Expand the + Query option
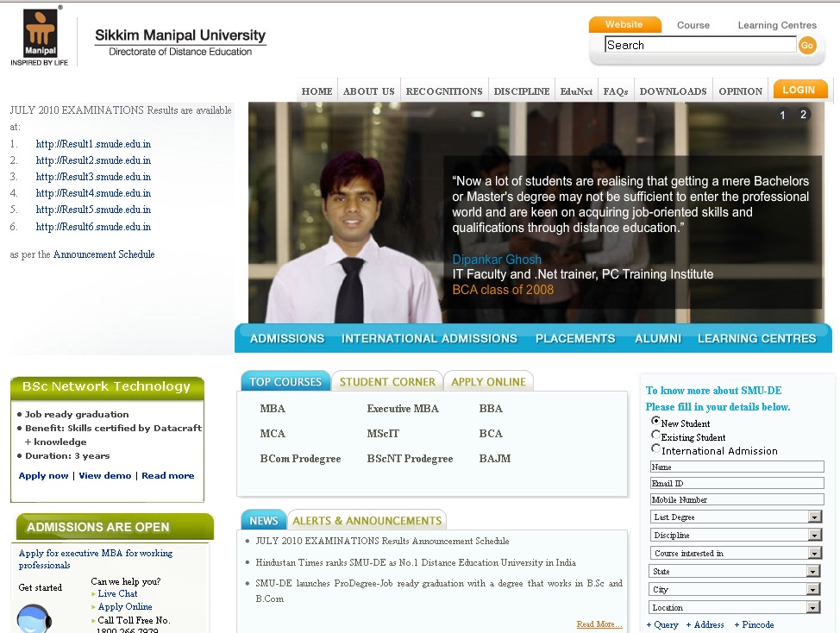Screen dimensions: 840x633 coord(662,625)
